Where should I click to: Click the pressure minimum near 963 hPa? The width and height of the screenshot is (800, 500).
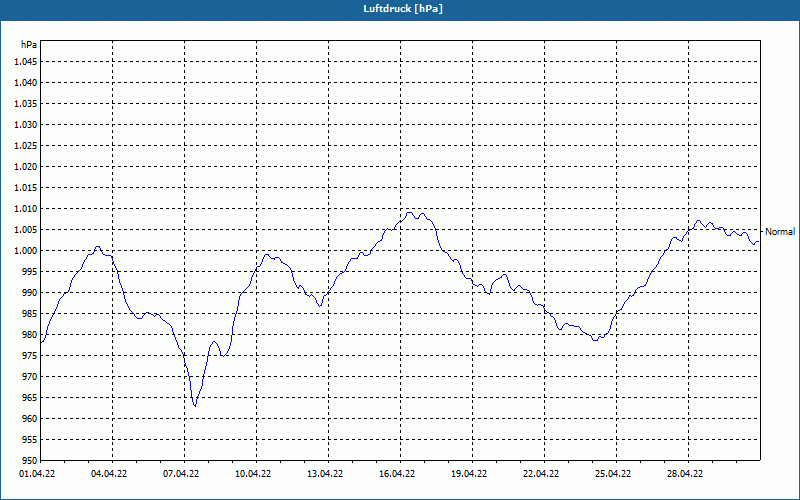pyautogui.click(x=195, y=406)
